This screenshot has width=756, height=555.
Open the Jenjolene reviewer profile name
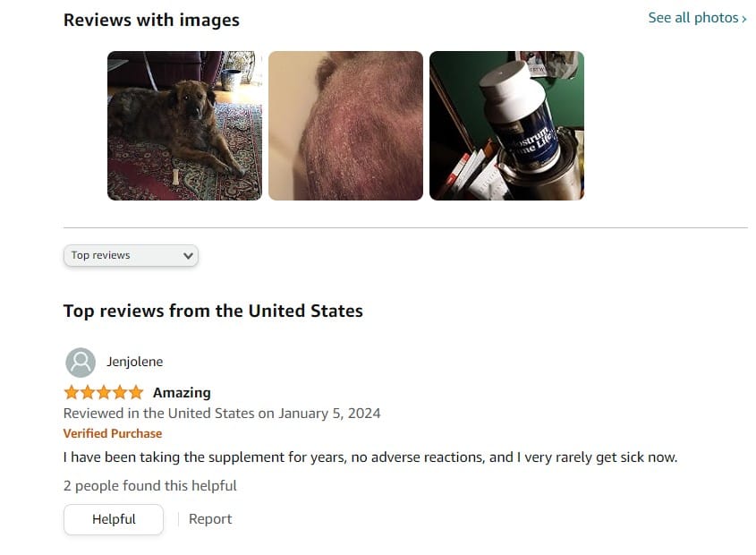pyautogui.click(x=134, y=362)
